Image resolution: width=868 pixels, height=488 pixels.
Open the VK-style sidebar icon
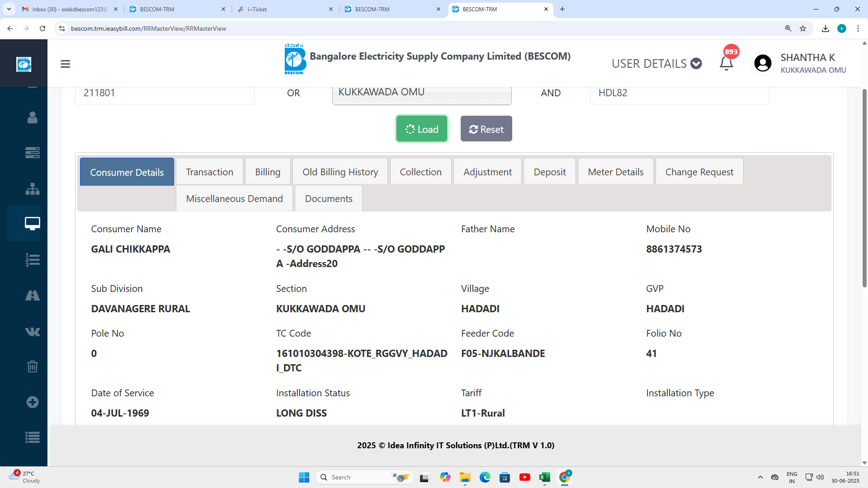[32, 332]
